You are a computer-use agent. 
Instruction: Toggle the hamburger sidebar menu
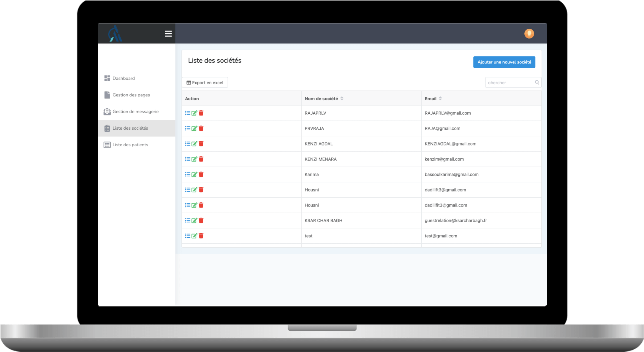coord(168,34)
